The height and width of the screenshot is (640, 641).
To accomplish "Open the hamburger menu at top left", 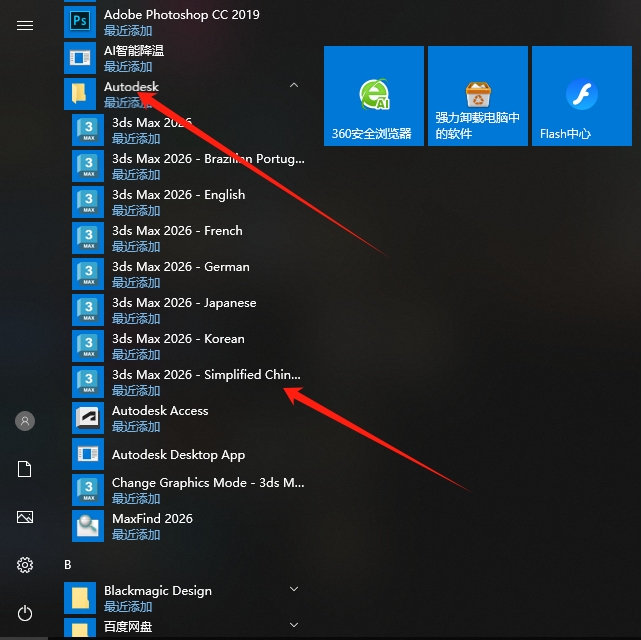I will tap(25, 26).
